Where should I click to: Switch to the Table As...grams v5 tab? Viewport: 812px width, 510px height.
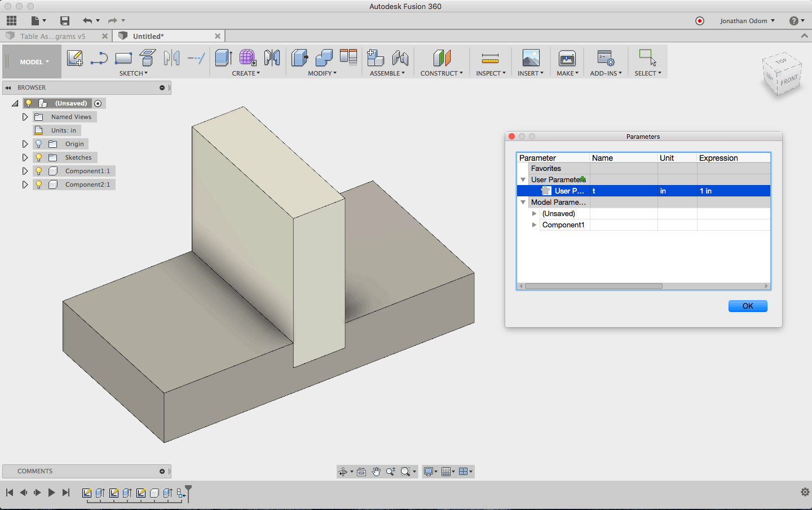[x=53, y=36]
